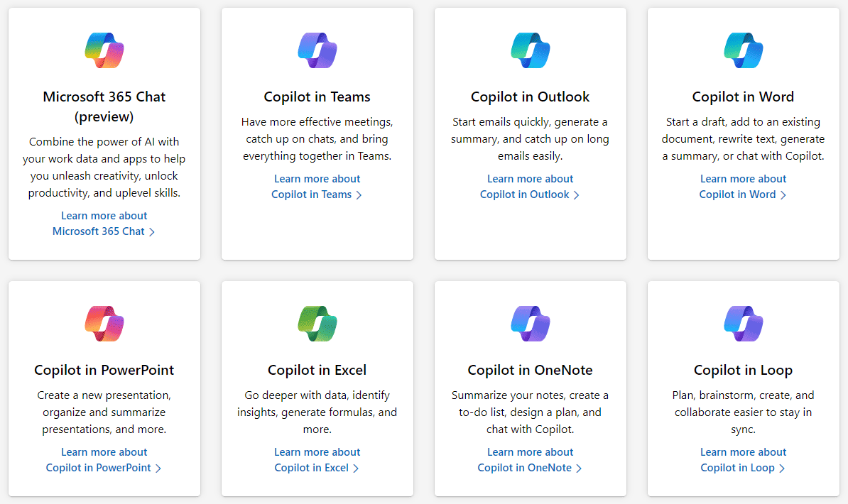Click text 'Have more effective meetings'

click(316, 122)
